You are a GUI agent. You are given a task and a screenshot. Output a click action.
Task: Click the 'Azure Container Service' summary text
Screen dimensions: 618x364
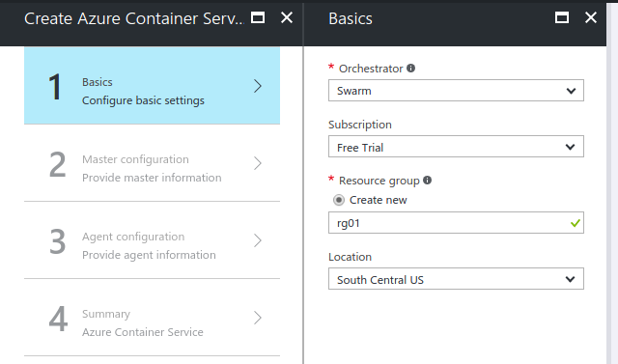click(143, 332)
